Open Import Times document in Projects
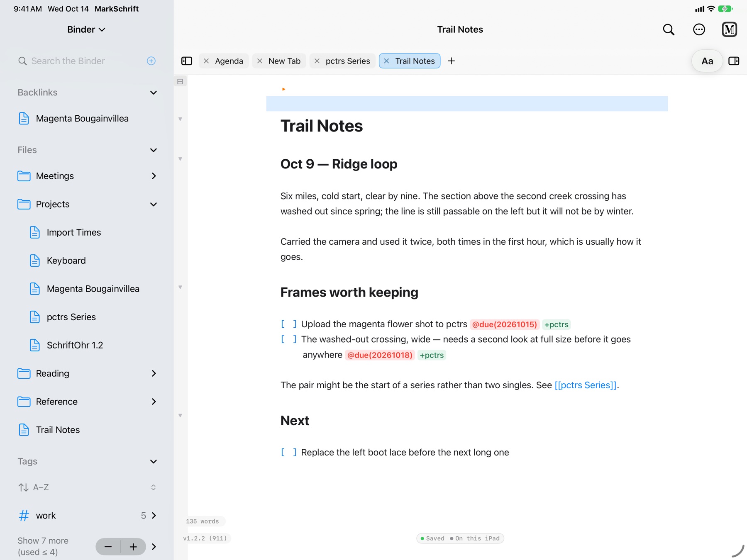The height and width of the screenshot is (560, 747). coord(74,232)
